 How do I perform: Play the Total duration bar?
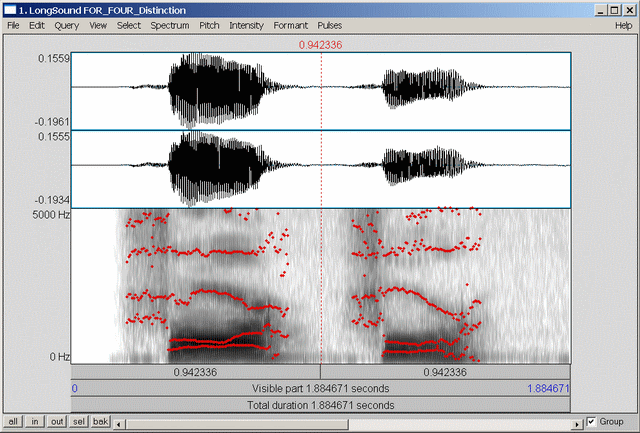point(320,405)
